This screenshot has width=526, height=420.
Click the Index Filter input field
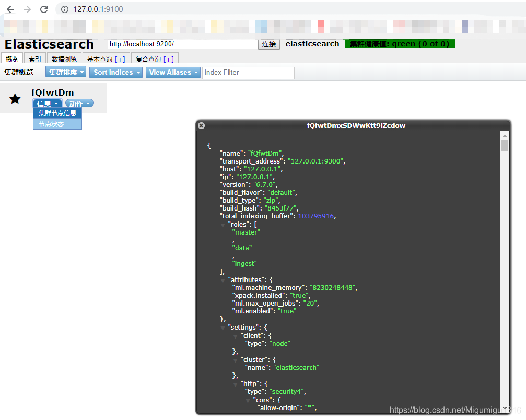click(248, 73)
